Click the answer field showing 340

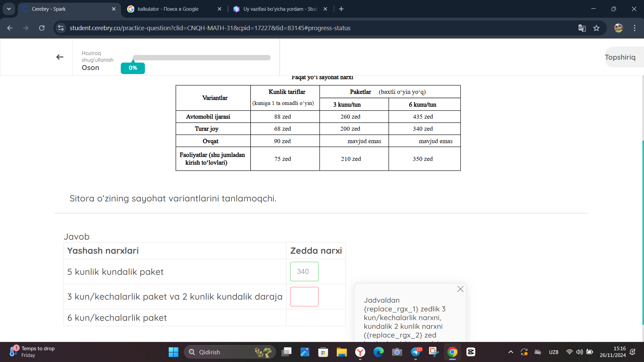click(x=304, y=271)
